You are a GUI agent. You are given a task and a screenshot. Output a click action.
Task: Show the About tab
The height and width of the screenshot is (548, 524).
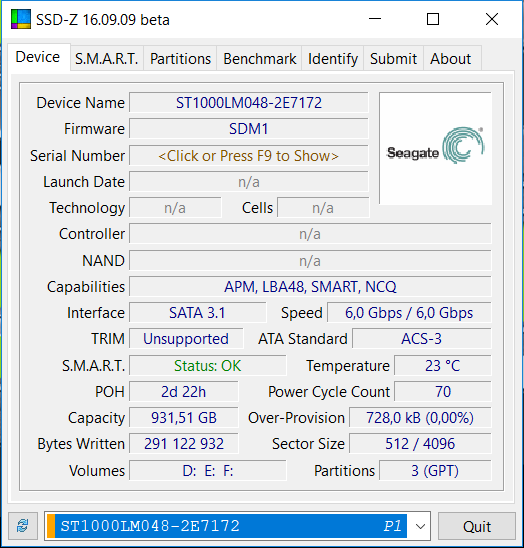[451, 58]
